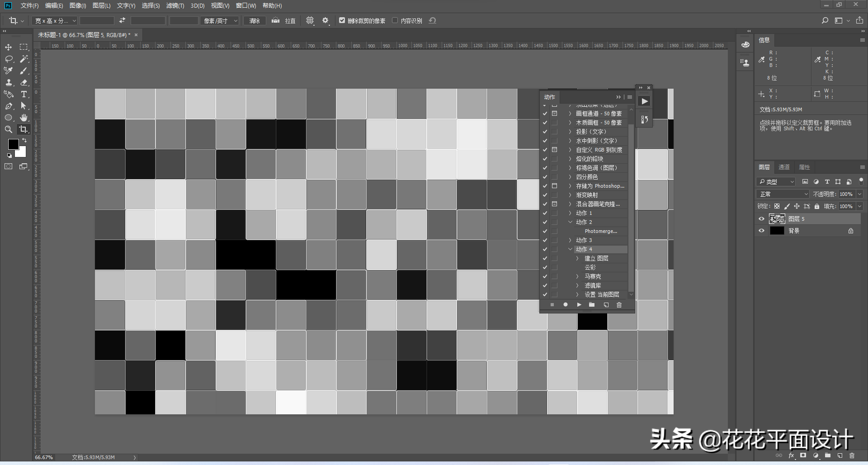868x465 pixels.
Task: Click the Play button in the Actions panel
Action: [579, 304]
